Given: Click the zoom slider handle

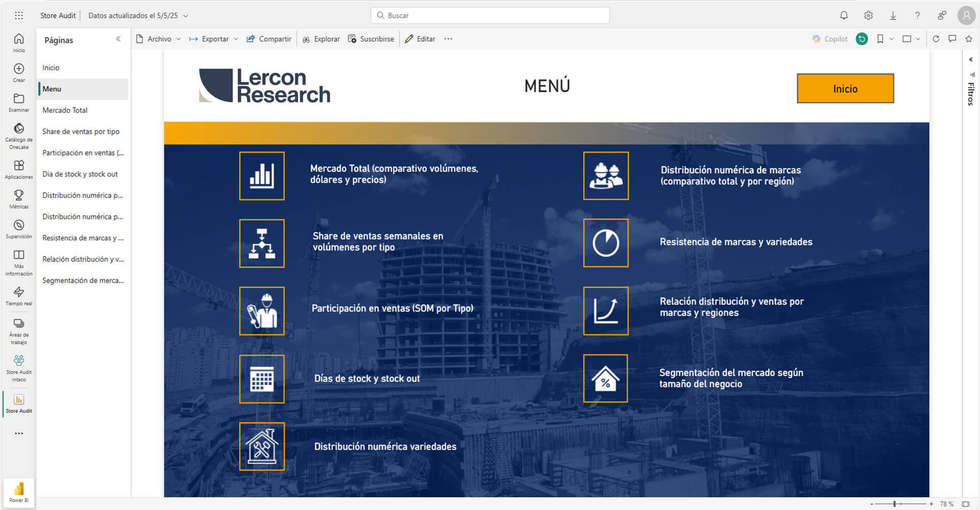Looking at the screenshot, I should pos(894,504).
